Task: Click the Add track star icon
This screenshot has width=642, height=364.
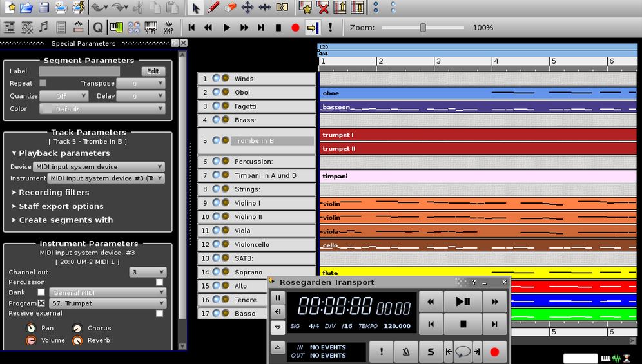Action: [x=305, y=7]
